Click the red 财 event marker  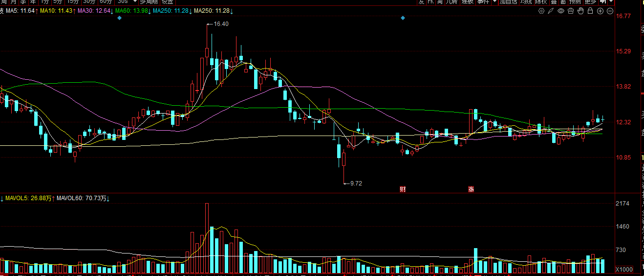403,189
